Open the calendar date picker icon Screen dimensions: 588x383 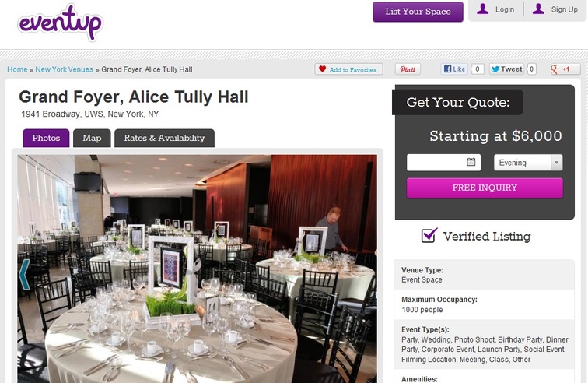(x=471, y=162)
